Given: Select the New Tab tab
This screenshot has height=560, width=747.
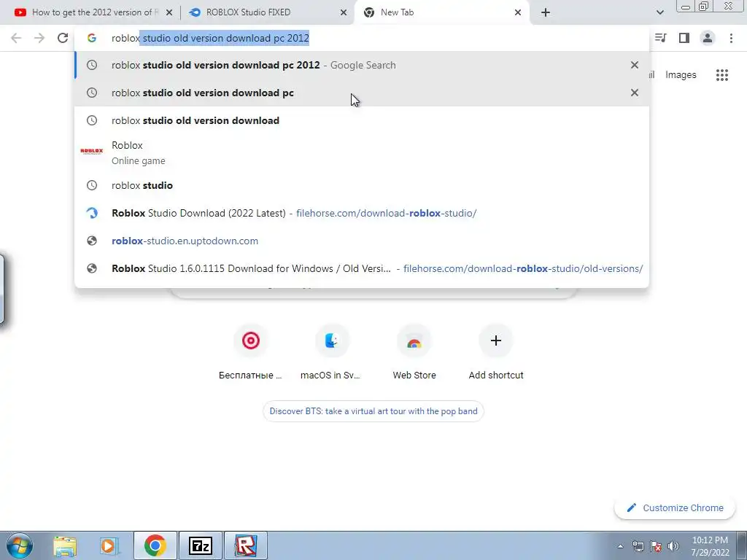Looking at the screenshot, I should click(442, 12).
